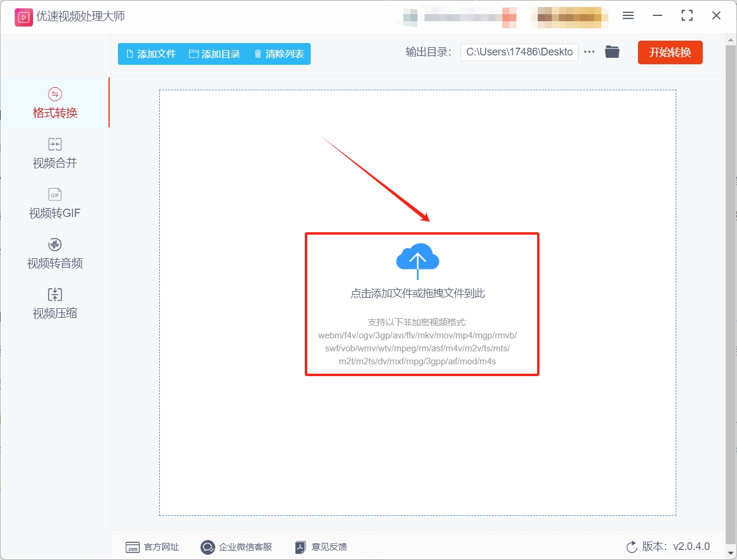Image resolution: width=737 pixels, height=560 pixels.
Task: Go to the 视频压缩 tool
Action: tap(55, 304)
